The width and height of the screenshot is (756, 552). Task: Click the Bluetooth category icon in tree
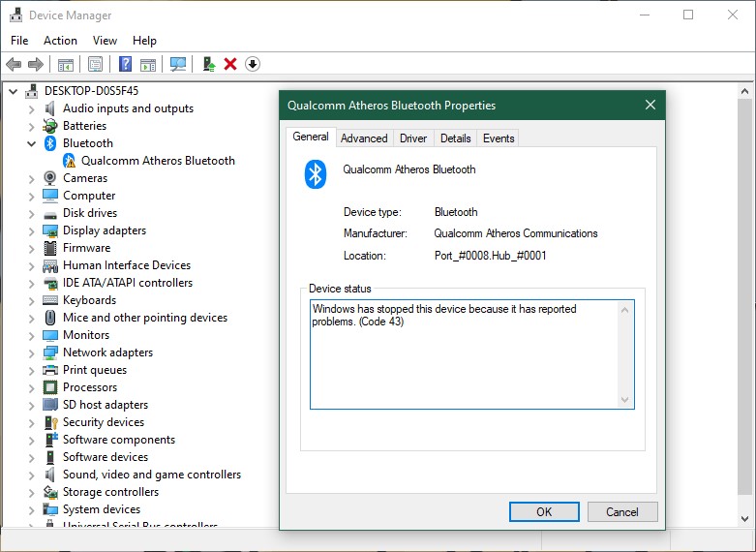(x=50, y=143)
